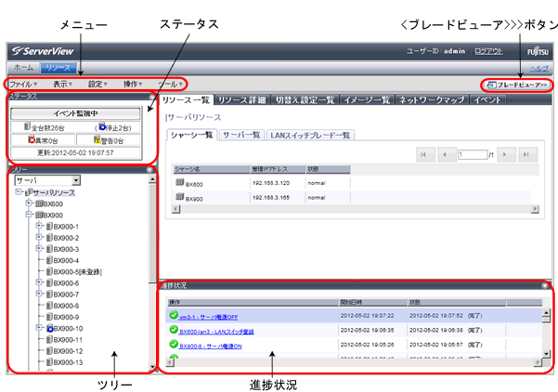Open the サーバ tree type dropdown
Viewport: 558px width, 392px height.
click(x=47, y=180)
